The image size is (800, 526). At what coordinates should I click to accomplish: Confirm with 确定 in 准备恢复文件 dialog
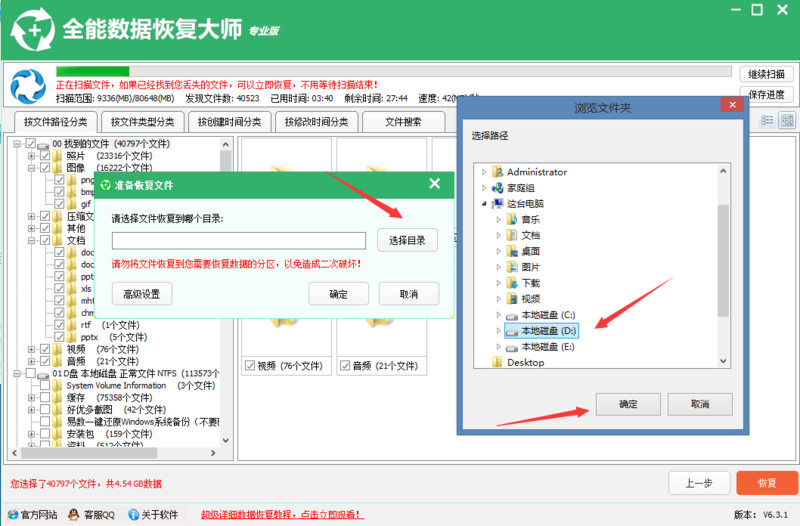coord(338,294)
